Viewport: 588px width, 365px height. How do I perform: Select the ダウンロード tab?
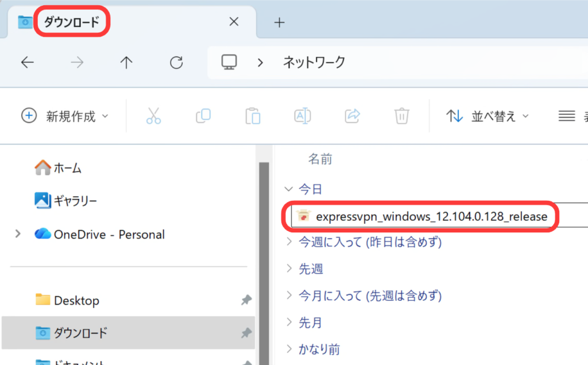pos(72,22)
